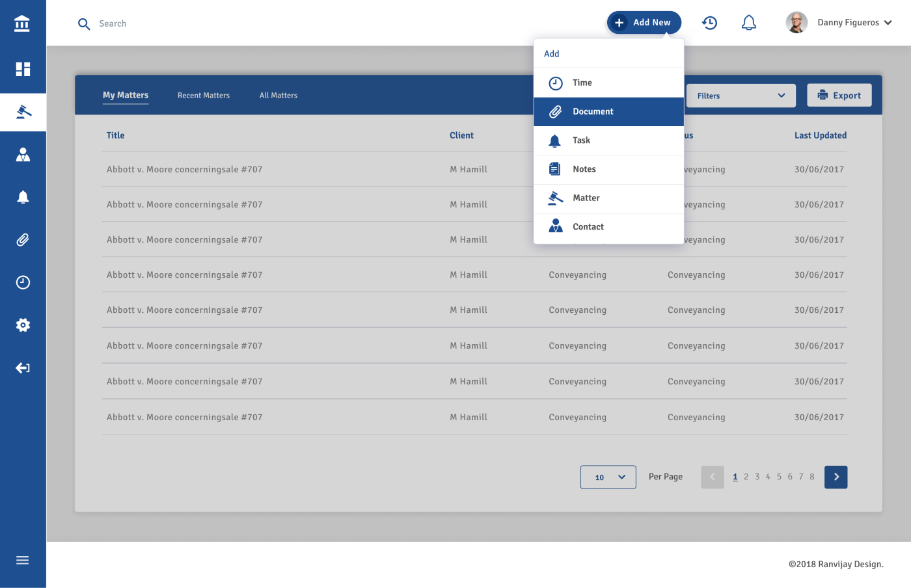Open the notifications bell in top header

(x=749, y=23)
